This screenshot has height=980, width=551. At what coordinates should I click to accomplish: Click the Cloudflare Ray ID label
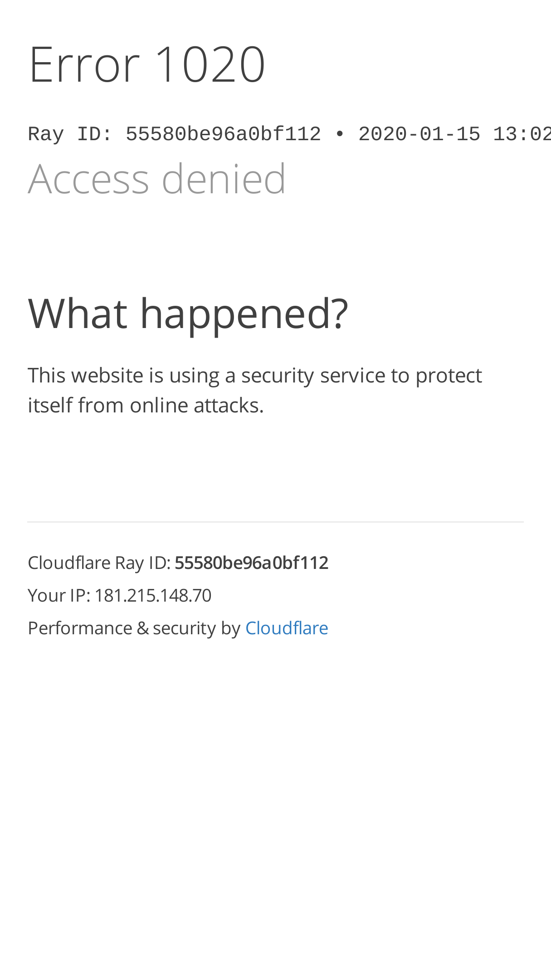[x=99, y=563]
